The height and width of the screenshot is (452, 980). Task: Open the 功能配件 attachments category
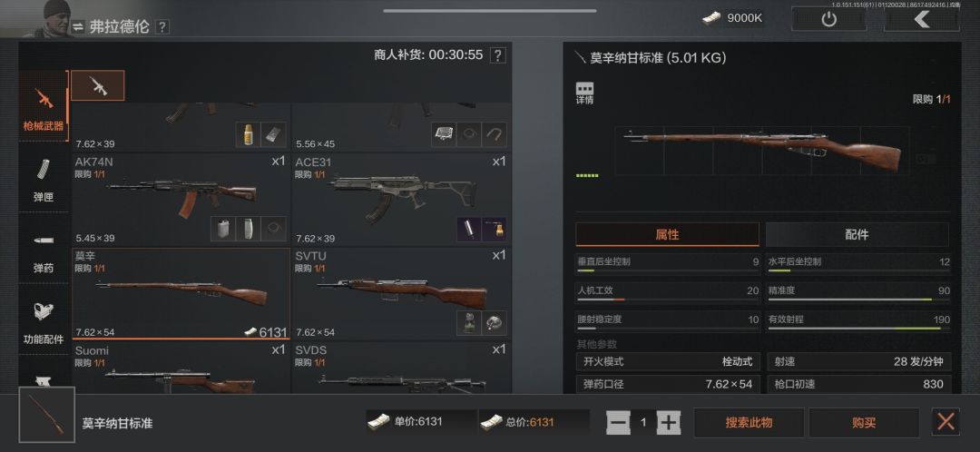[x=44, y=319]
